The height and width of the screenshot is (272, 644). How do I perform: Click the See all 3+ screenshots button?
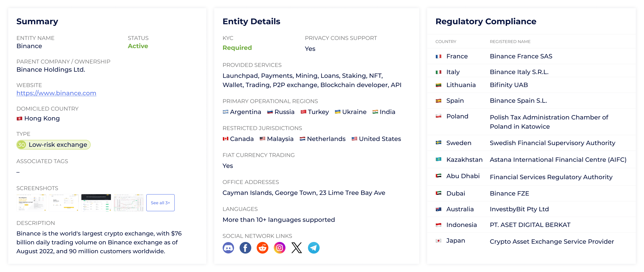(160, 203)
